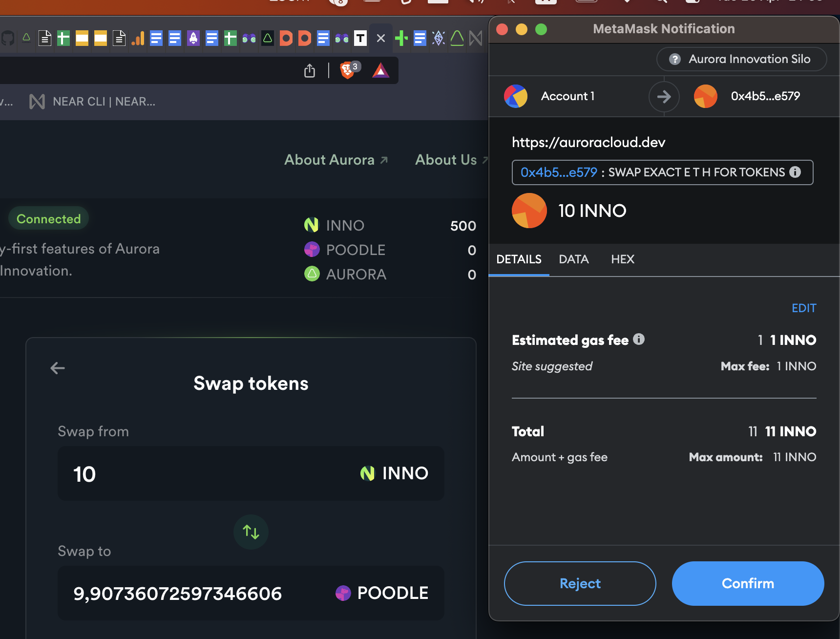This screenshot has height=639, width=840.
Task: Open the NEAR CLI bookmark
Action: (92, 102)
